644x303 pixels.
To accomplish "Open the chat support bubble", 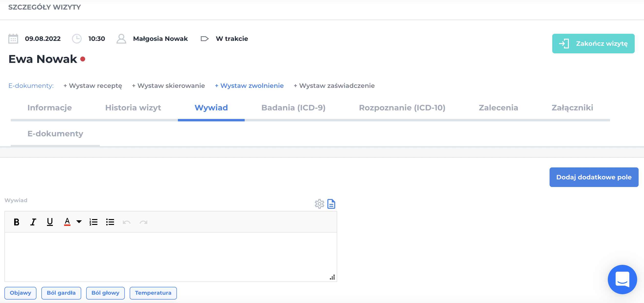I will [x=622, y=280].
